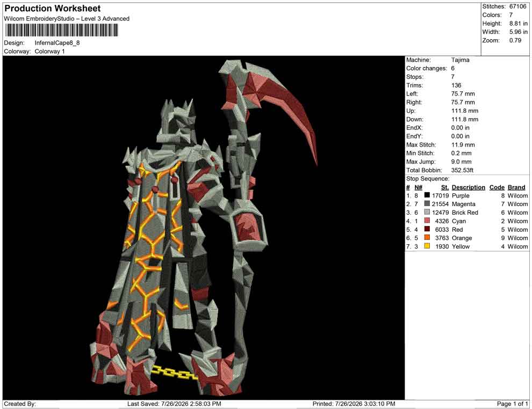Click the 'Brick Red' description
The height and width of the screenshot is (409, 532).
[465, 213]
